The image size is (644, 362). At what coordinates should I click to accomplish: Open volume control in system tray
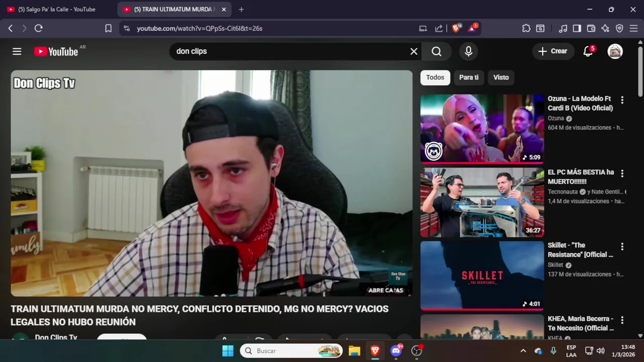(601, 350)
